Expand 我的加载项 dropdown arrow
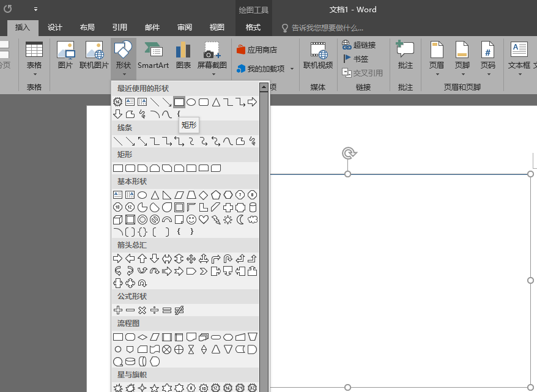The image size is (537, 392). click(292, 69)
